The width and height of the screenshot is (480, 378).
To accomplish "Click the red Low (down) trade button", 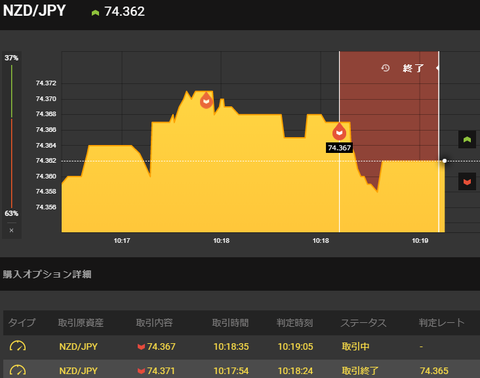I will point(467,182).
